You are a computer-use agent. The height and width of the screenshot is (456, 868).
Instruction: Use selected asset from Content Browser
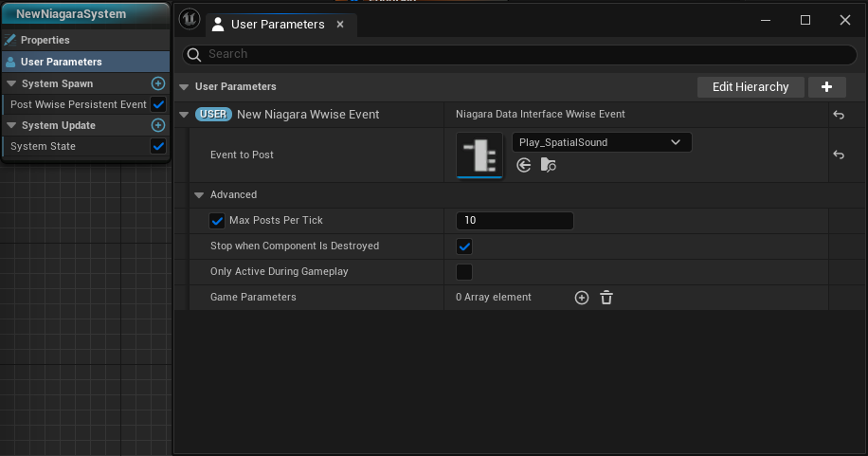pos(524,165)
